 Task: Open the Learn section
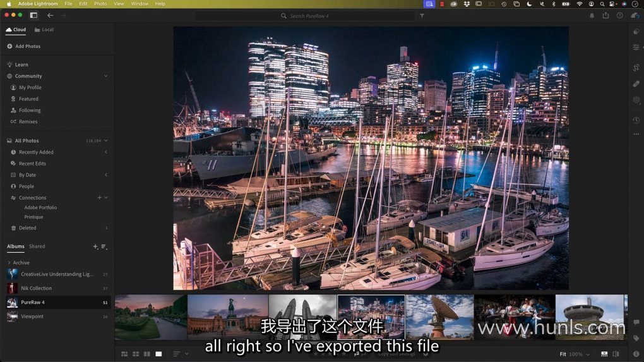[x=18, y=64]
